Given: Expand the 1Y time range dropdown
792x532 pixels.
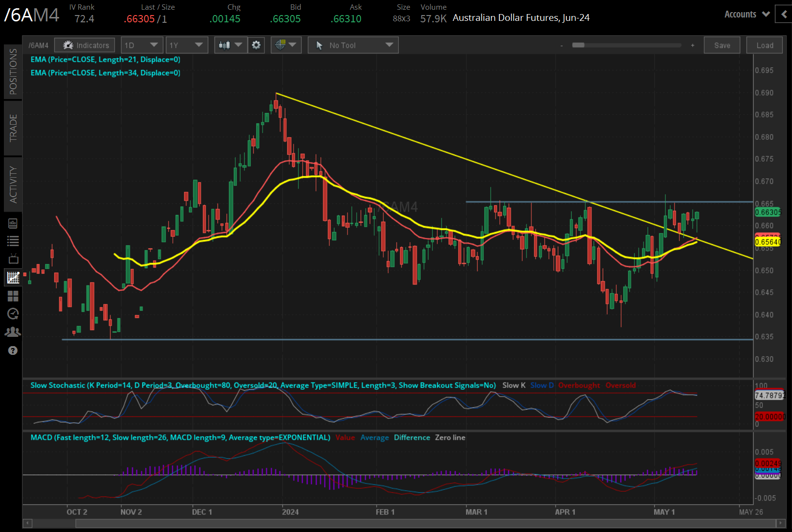Looking at the screenshot, I should tap(186, 45).
